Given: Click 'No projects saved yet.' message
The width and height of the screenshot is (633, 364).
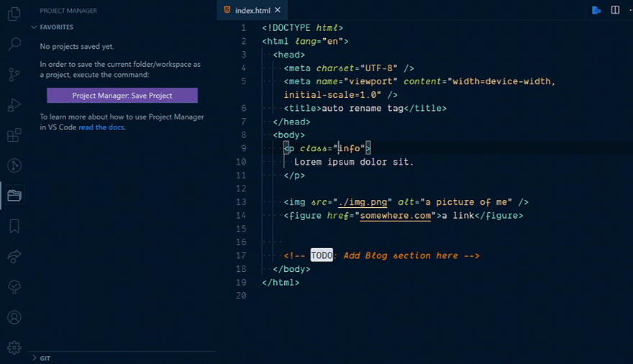Looking at the screenshot, I should (x=77, y=47).
